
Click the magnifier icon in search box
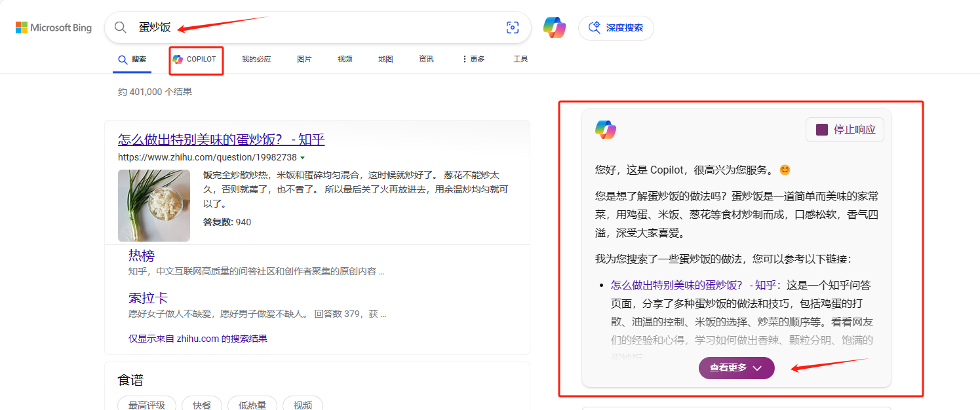click(121, 28)
